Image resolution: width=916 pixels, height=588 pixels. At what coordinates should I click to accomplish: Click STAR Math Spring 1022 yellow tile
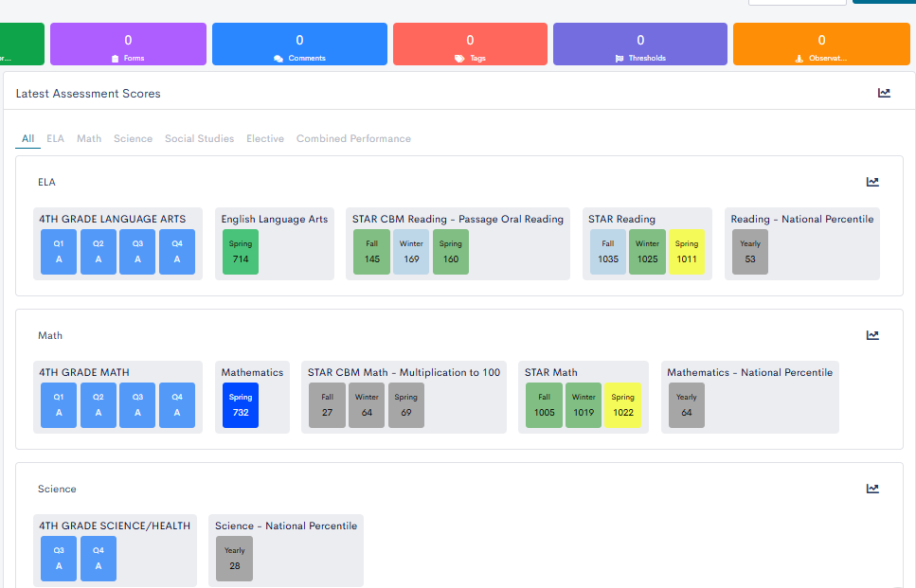[x=622, y=405]
